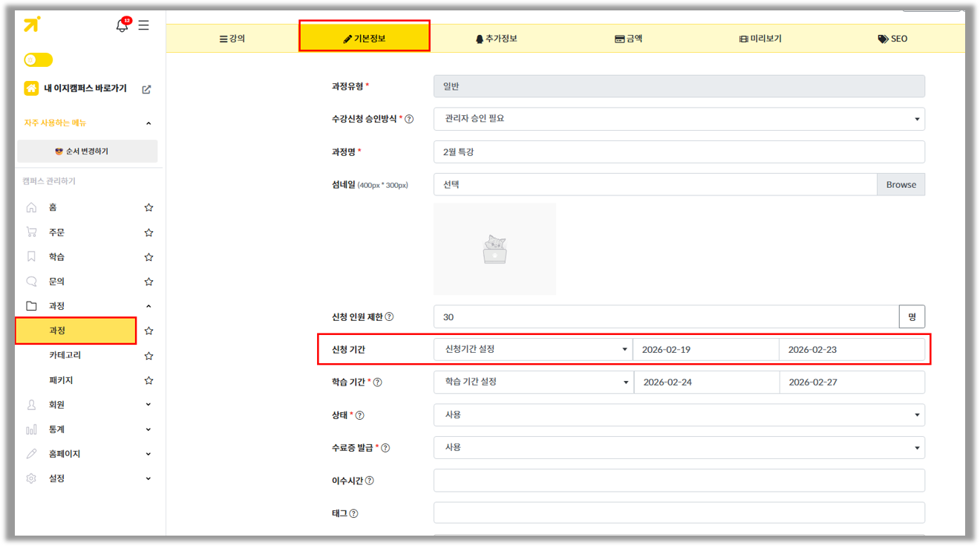
Task: Toggle the yellow switch in the sidebar
Action: pos(38,60)
